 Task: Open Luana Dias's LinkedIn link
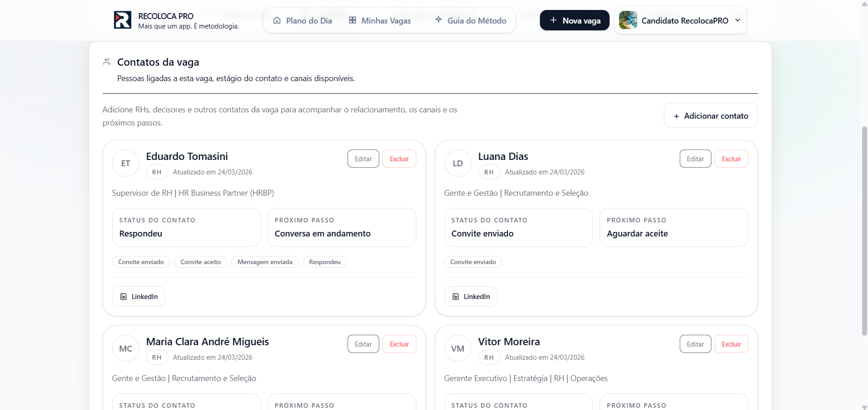pos(471,297)
